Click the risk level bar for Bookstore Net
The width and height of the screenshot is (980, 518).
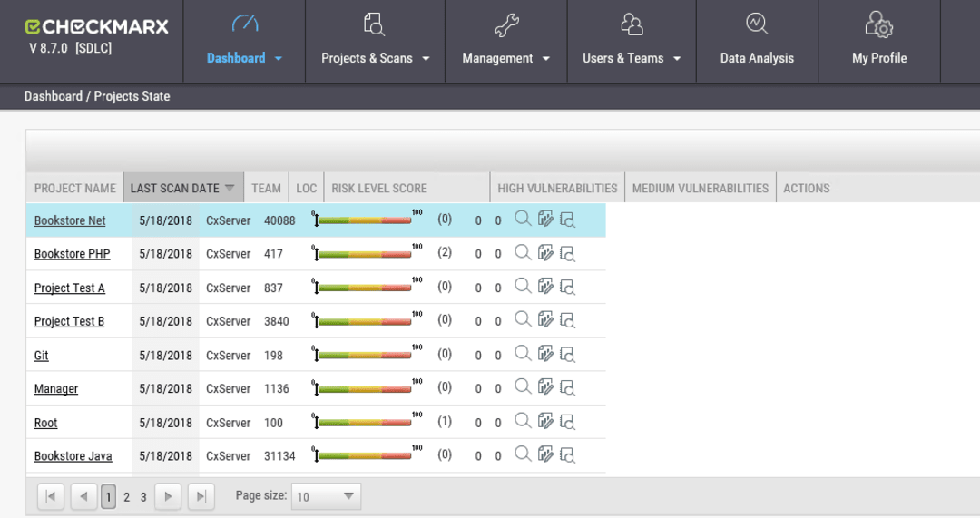[x=367, y=219]
